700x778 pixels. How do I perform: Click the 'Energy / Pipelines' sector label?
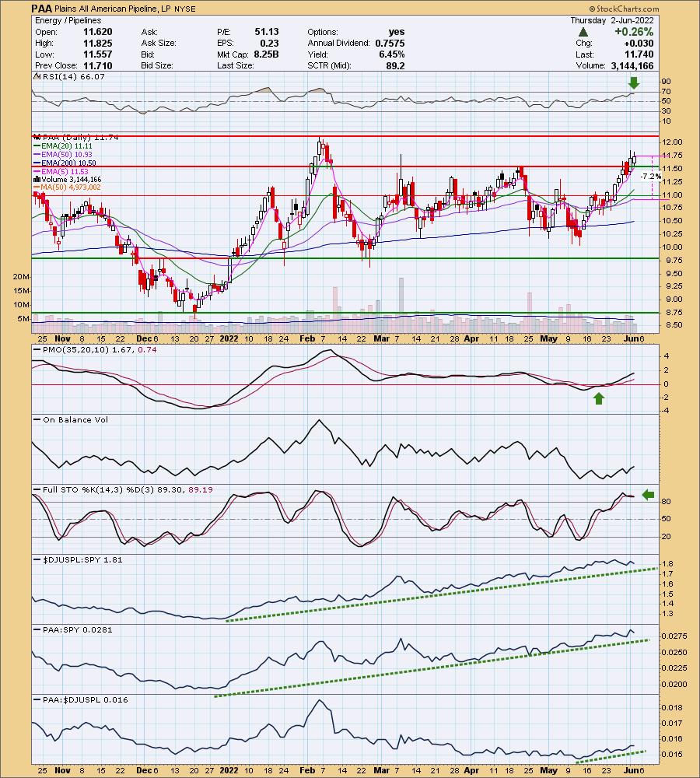click(68, 20)
